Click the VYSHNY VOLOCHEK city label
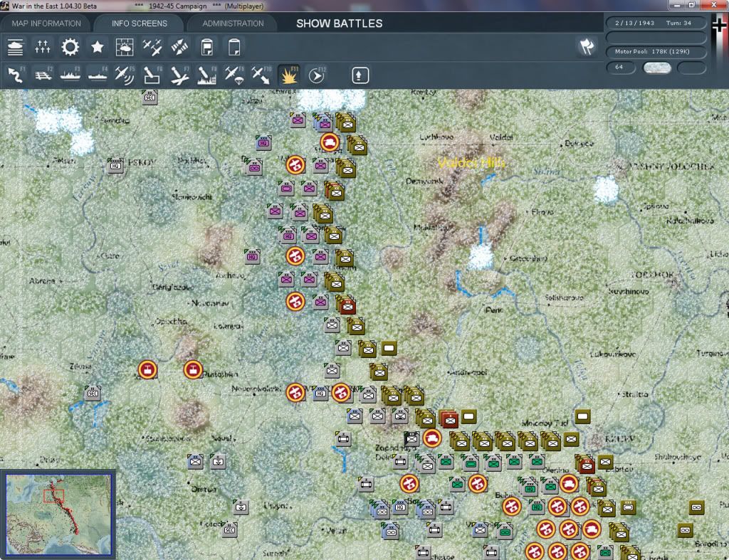The width and height of the screenshot is (729, 560). click(671, 167)
